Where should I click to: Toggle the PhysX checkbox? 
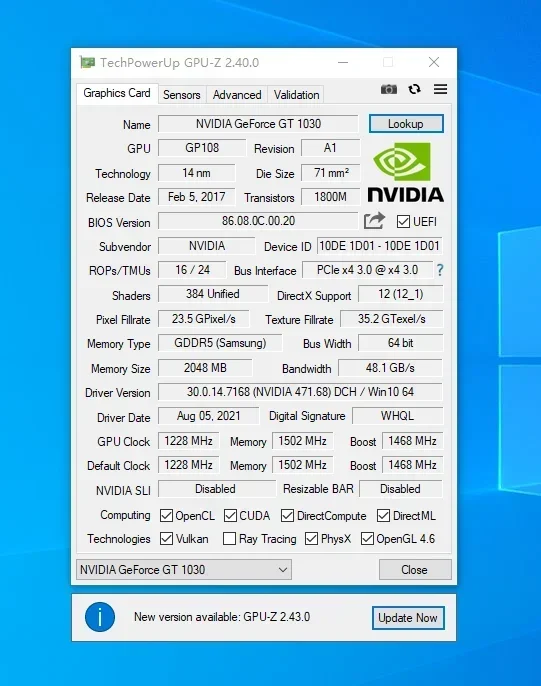[x=311, y=539]
